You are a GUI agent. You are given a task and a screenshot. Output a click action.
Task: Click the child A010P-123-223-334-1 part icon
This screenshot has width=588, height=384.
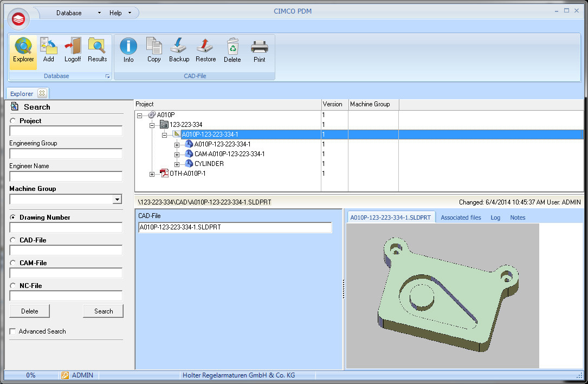pos(189,144)
